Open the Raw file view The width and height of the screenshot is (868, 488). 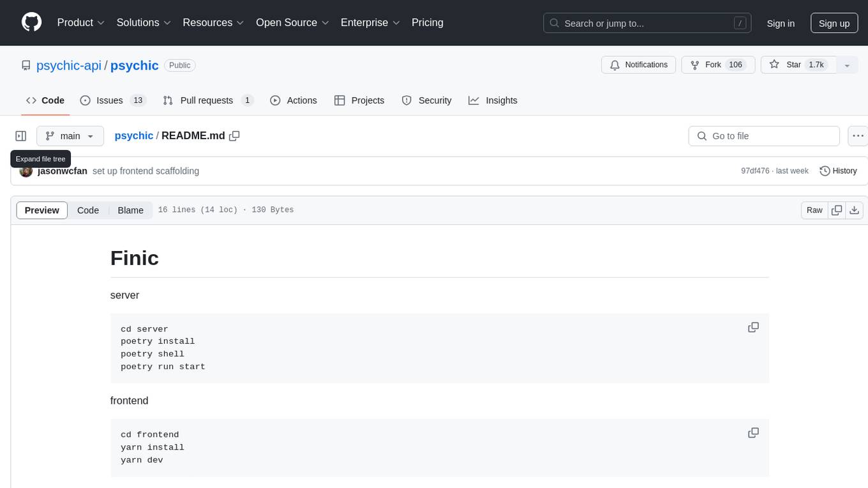[x=814, y=210]
